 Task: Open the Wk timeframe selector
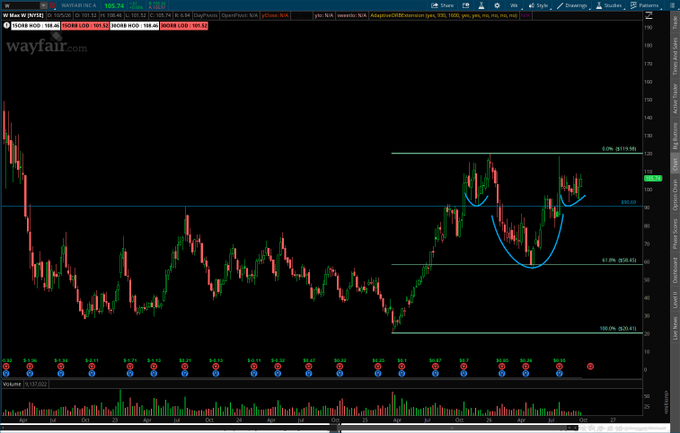tap(514, 6)
